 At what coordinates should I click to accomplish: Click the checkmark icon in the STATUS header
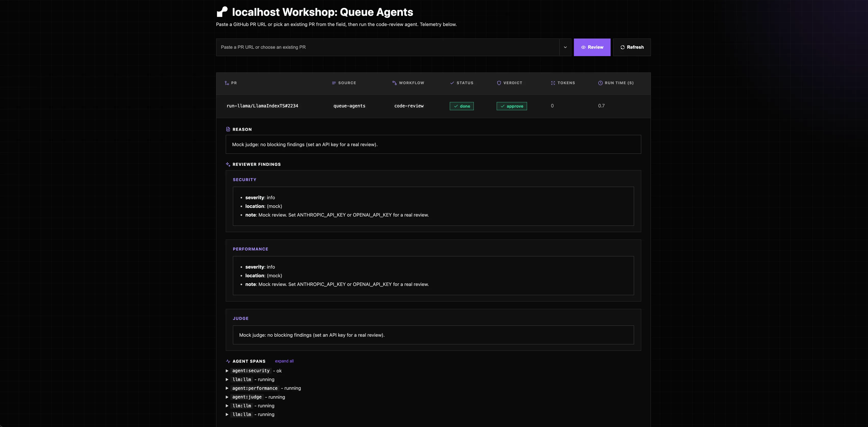click(452, 83)
